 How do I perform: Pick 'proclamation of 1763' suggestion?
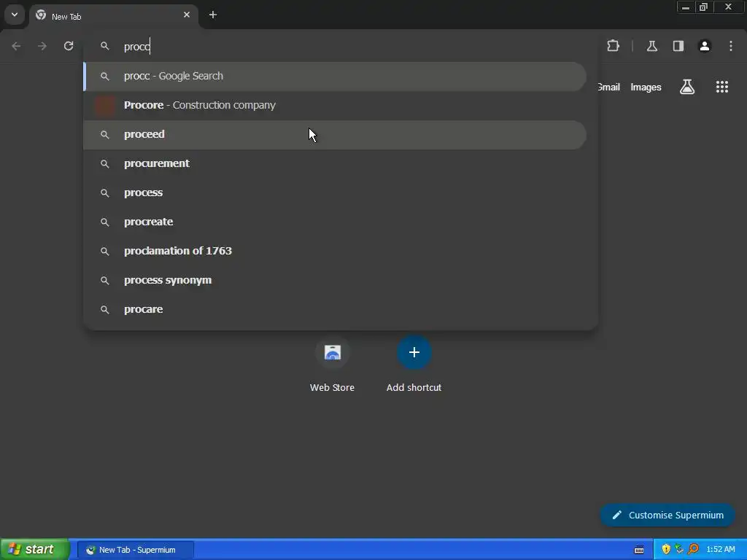[335, 251]
